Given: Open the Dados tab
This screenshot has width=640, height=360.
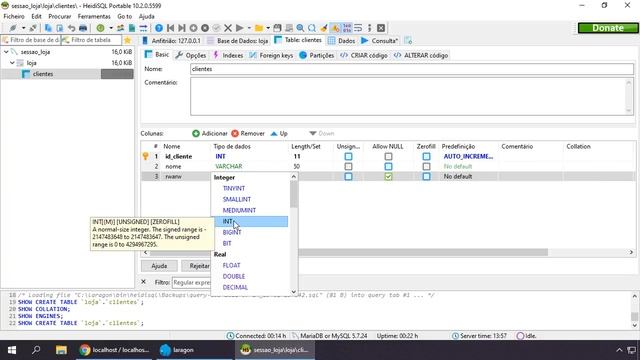Looking at the screenshot, I should (x=342, y=40).
